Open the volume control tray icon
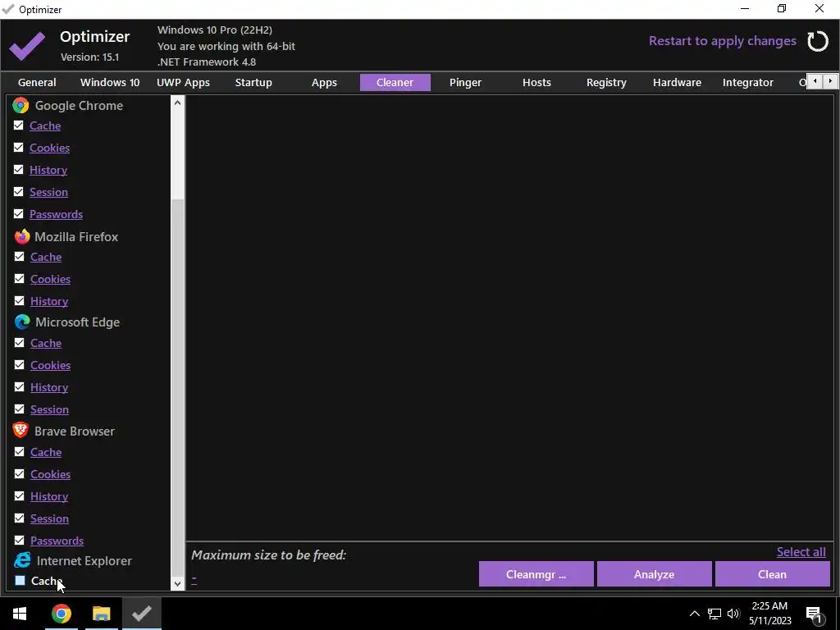The height and width of the screenshot is (630, 840). pos(733,614)
